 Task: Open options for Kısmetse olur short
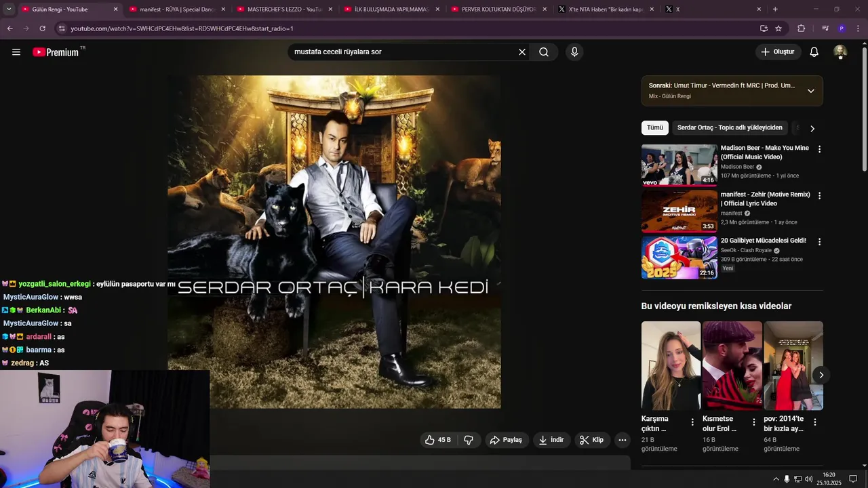click(x=753, y=422)
